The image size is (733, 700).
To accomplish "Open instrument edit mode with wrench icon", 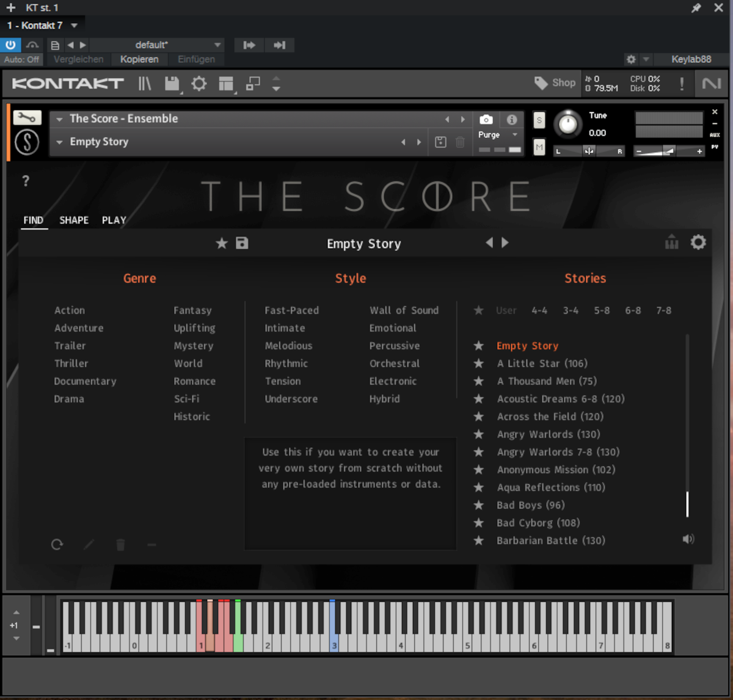I will click(27, 117).
